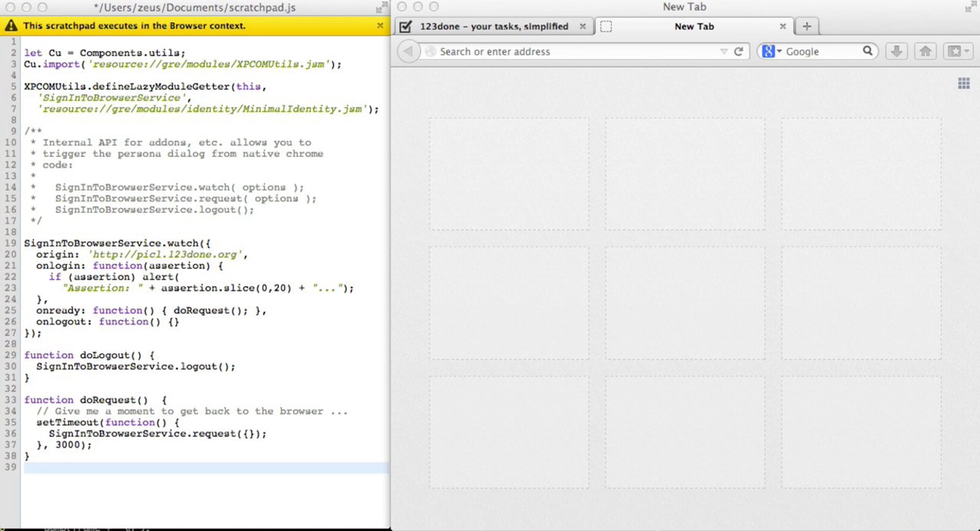Image resolution: width=980 pixels, height=531 pixels.
Task: Click the doLogout function name
Action: 106,355
